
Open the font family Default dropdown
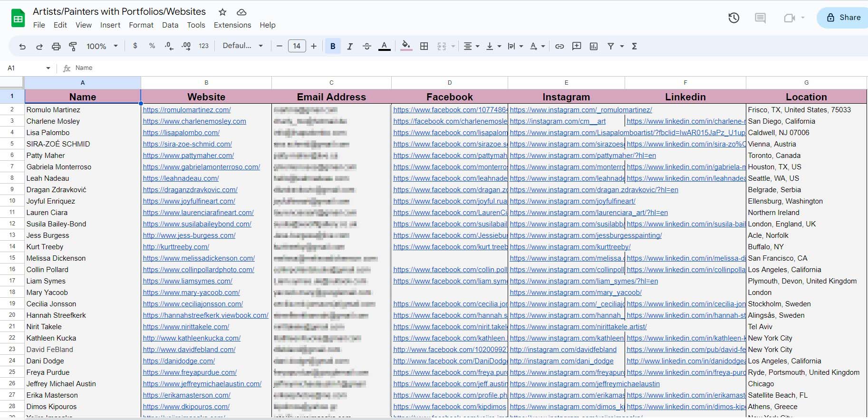point(243,46)
